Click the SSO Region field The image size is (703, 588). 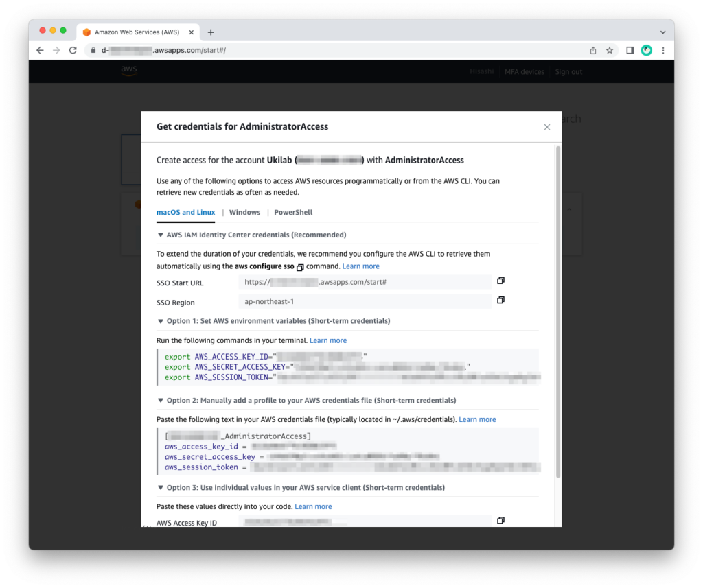(365, 302)
